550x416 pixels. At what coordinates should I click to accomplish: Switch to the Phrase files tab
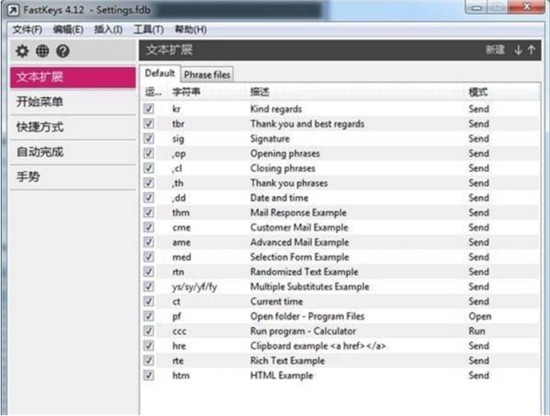pos(207,74)
